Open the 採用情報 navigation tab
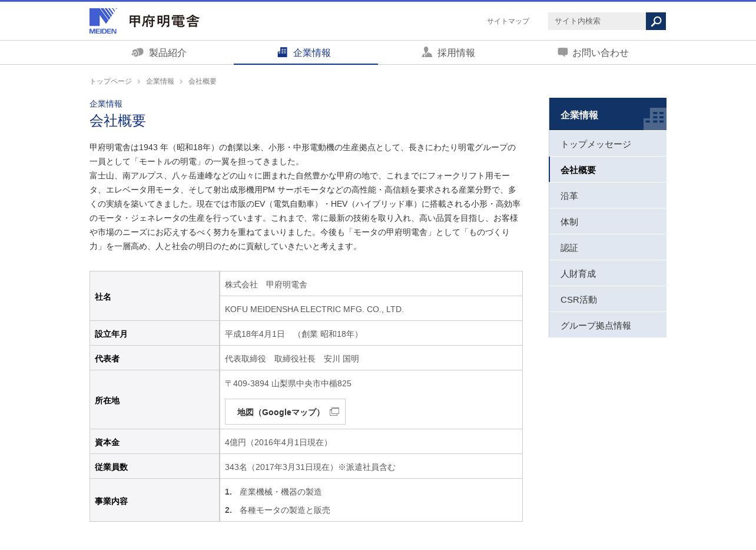Screen dimensions: 756x550 [450, 52]
